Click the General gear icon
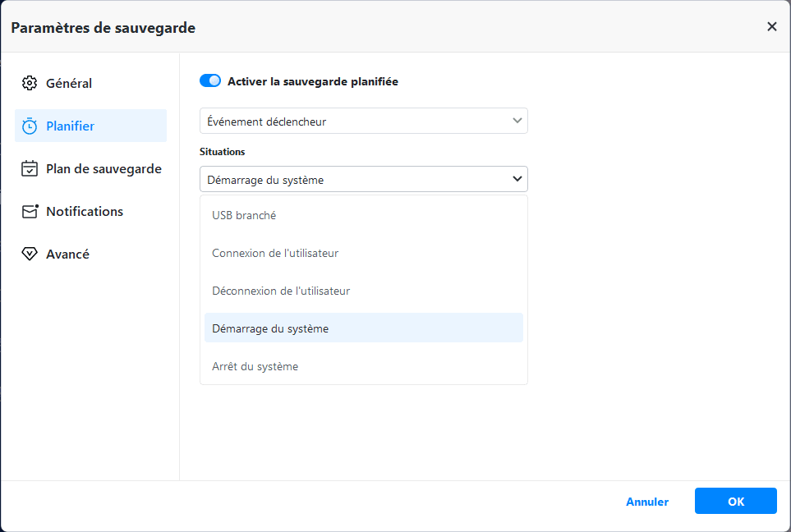Viewport: 791px width, 532px height. tap(30, 83)
